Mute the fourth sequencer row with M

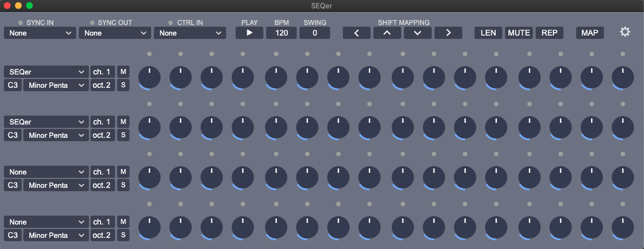pos(123,222)
